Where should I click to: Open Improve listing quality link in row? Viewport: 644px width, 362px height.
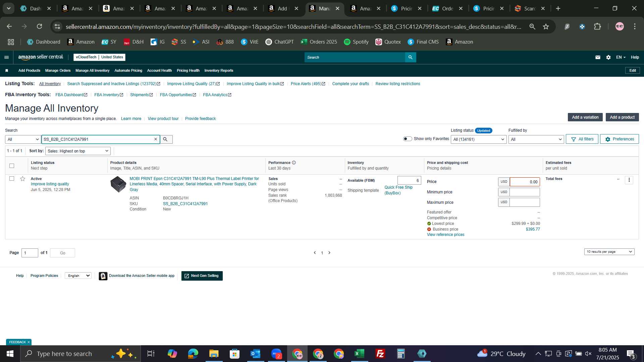[50, 184]
